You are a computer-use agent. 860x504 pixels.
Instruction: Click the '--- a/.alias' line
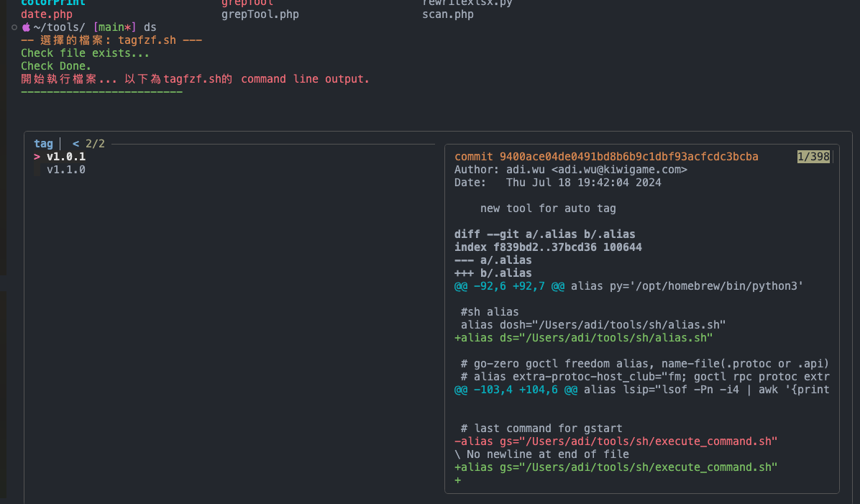[x=493, y=260]
